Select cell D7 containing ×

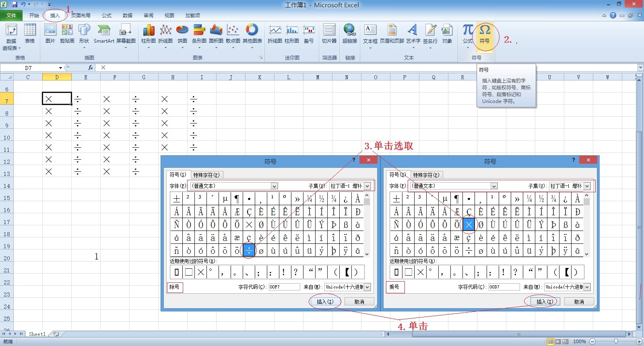tap(57, 99)
